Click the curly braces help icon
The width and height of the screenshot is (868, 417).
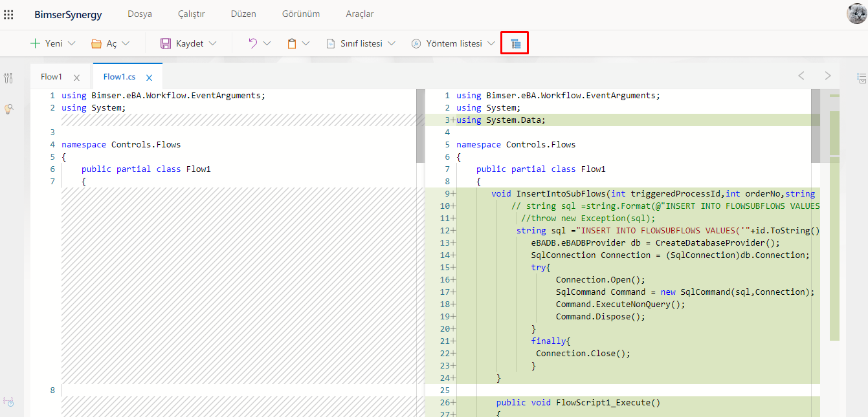[8, 402]
